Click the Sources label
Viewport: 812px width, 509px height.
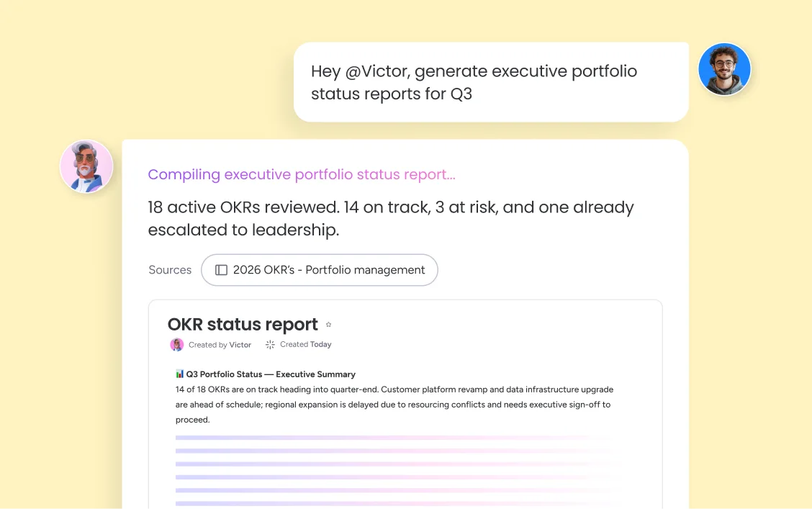point(170,270)
